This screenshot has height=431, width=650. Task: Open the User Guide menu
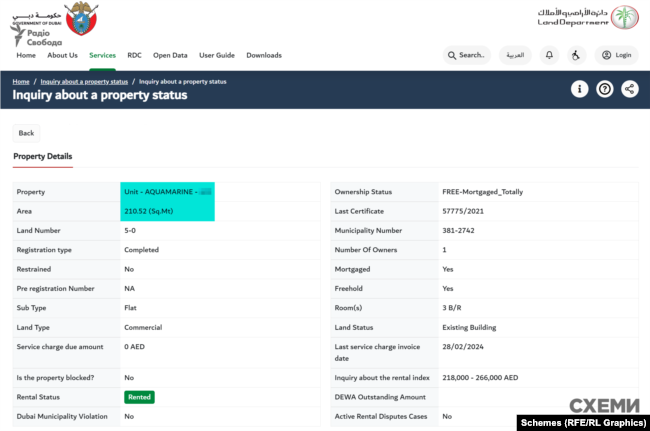tap(216, 55)
